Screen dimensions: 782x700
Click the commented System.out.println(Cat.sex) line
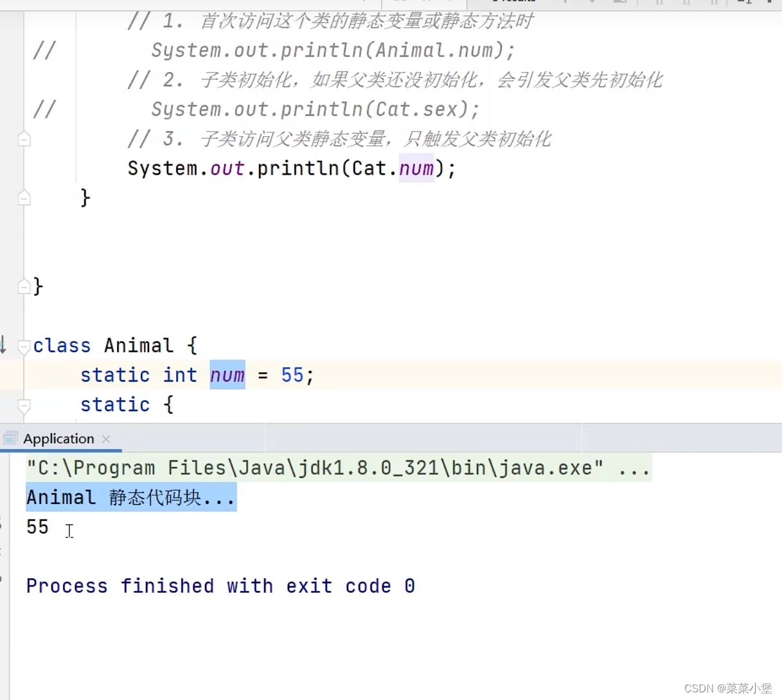tap(315, 109)
